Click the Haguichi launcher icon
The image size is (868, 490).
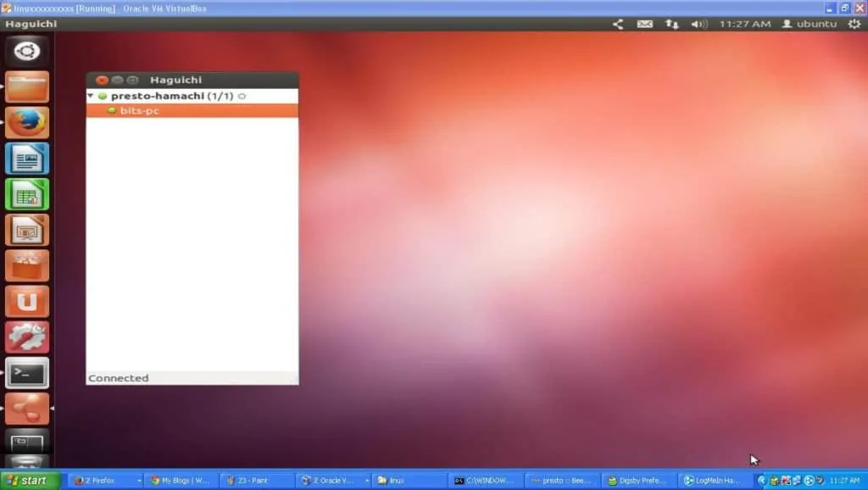pos(26,409)
